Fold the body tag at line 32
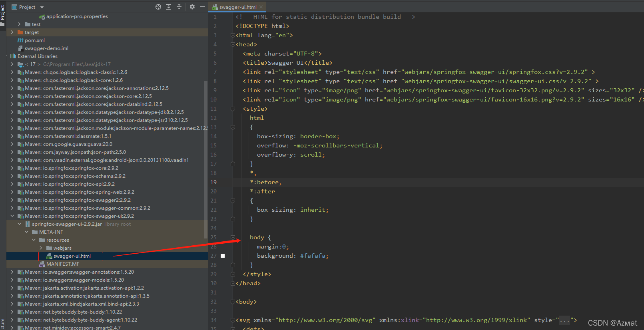The height and width of the screenshot is (330, 644). pos(233,302)
